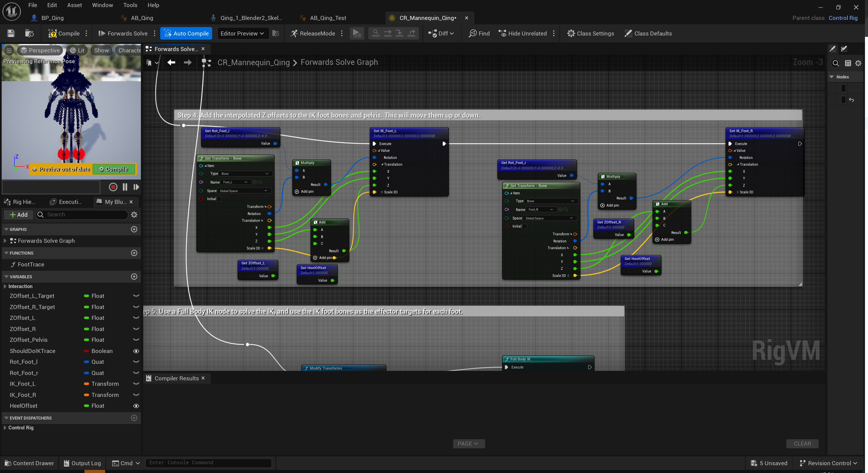Pause the preview playback

[x=125, y=187]
